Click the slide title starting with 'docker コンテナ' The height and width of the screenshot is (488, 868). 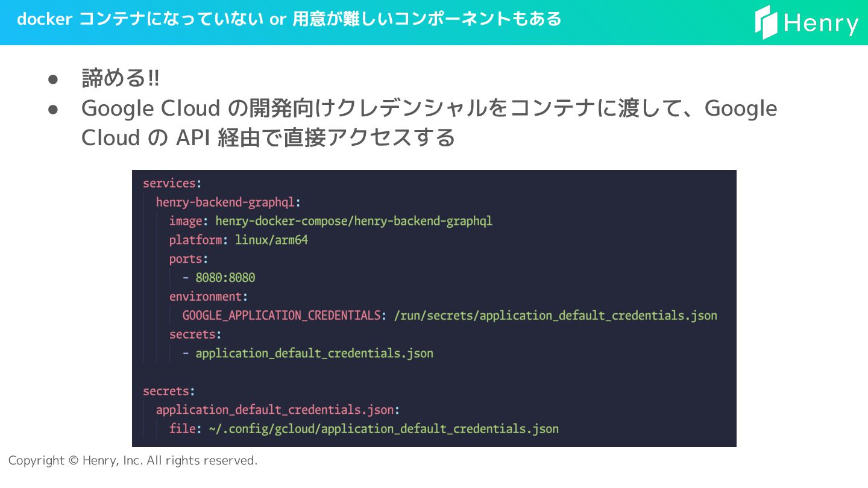point(289,19)
